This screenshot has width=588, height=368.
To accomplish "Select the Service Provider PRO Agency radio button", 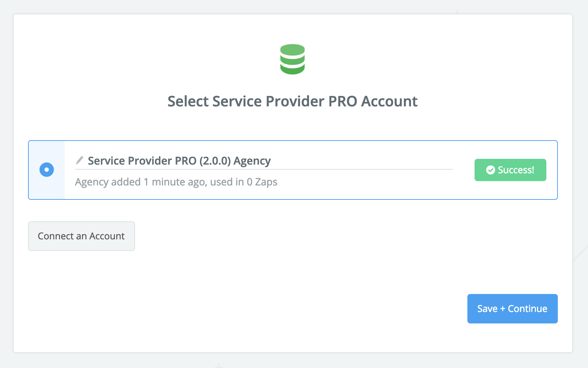I will point(47,170).
